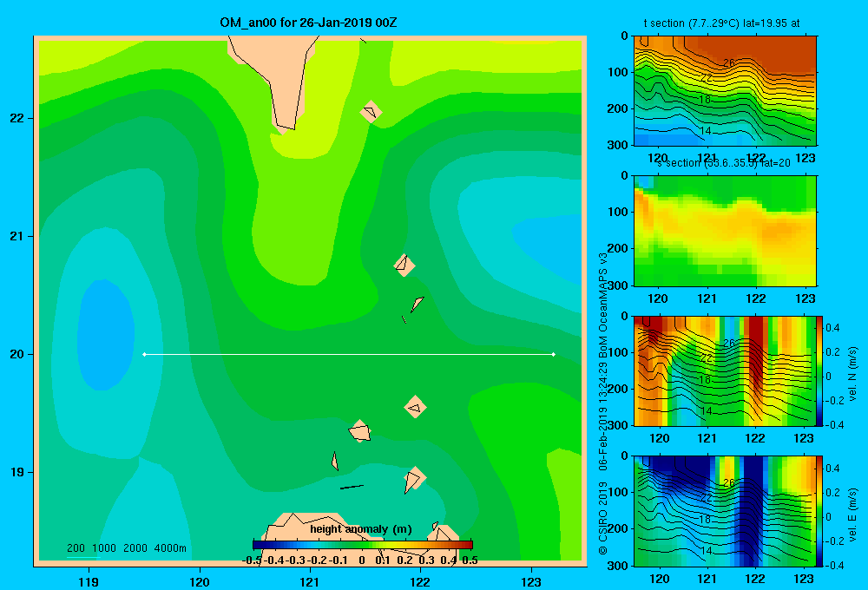Screen dimensions: 868x590
Task: Click the 'height anomaly (m)' legend label
Action: [x=361, y=529]
